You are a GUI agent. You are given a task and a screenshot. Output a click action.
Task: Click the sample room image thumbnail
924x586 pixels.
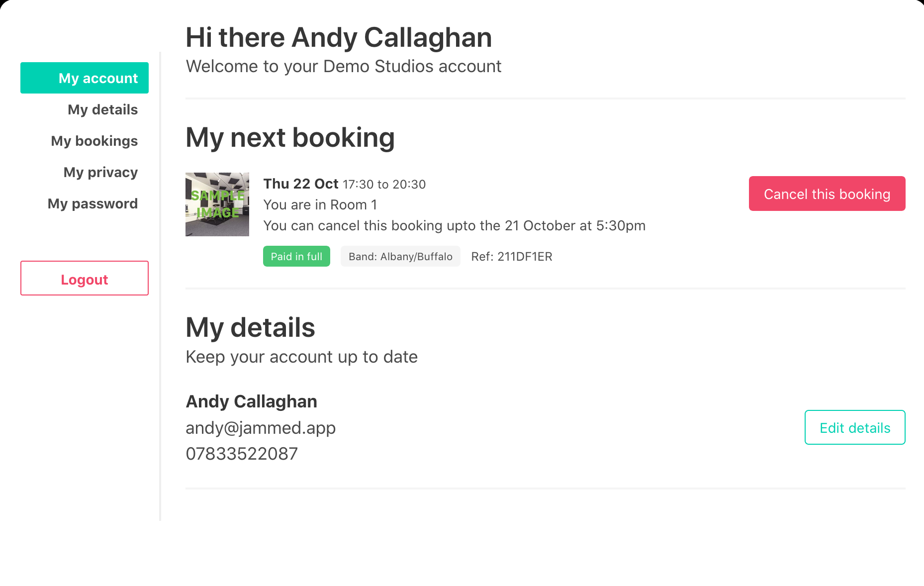pos(217,204)
